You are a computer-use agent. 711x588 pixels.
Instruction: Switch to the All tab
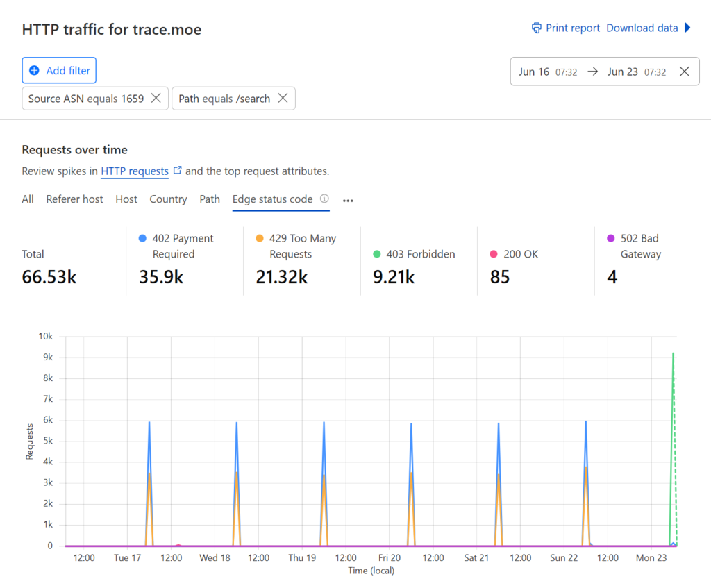(x=28, y=199)
